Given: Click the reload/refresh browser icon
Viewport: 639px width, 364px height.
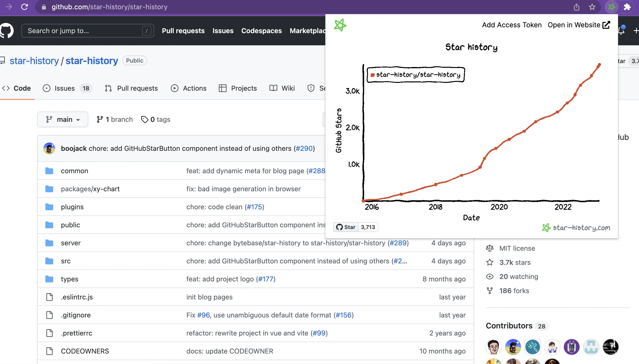Looking at the screenshot, I should click(x=25, y=7).
